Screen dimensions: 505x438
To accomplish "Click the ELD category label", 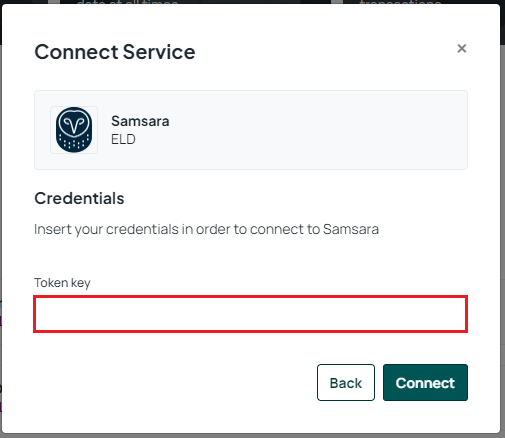I will (x=123, y=139).
